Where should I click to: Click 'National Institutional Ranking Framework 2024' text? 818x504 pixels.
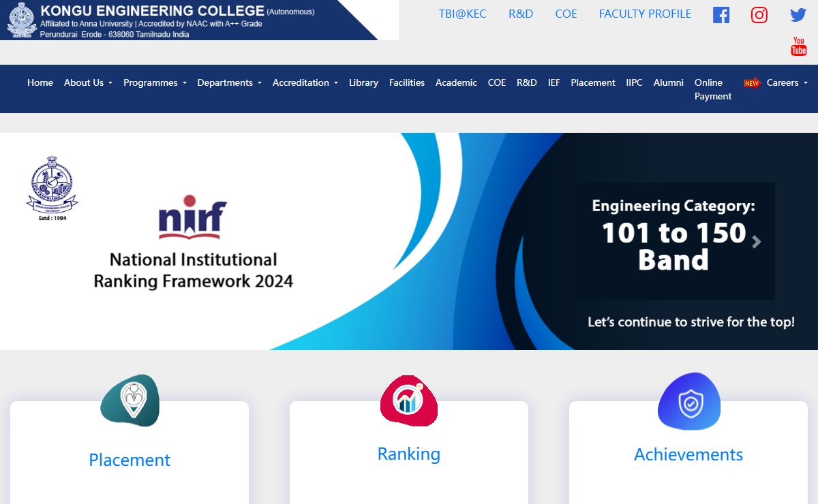click(194, 270)
